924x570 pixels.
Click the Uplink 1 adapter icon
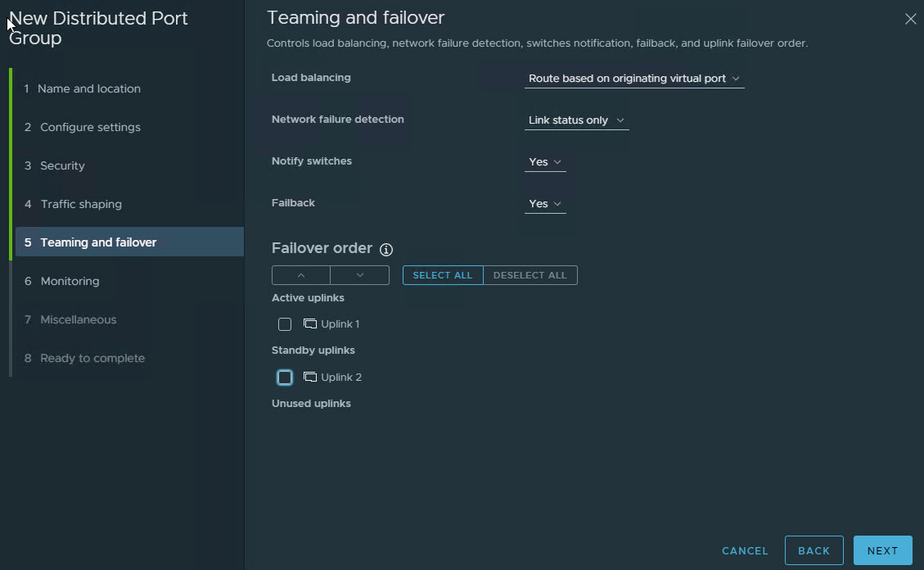tap(309, 324)
